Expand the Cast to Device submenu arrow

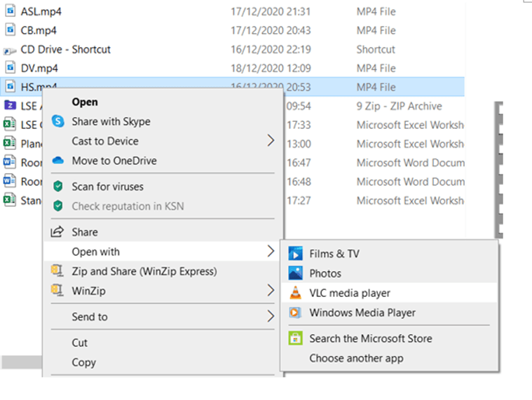[271, 142]
